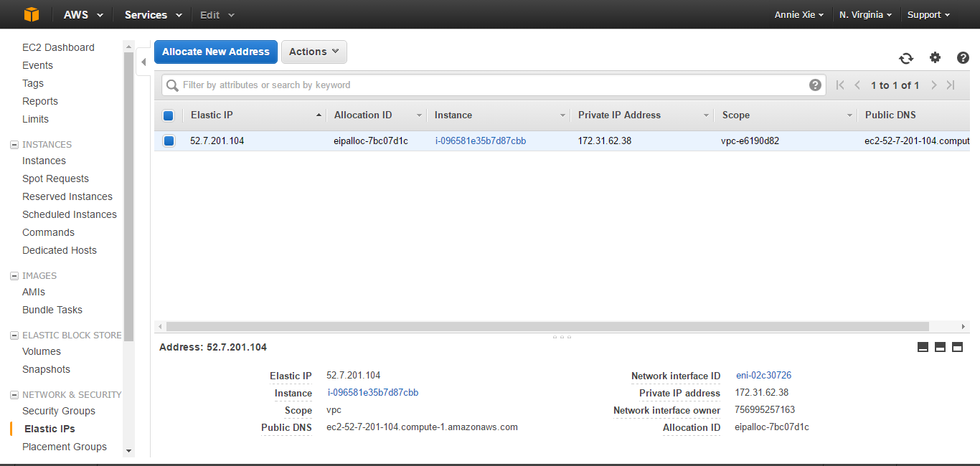Open Bundle Tasks

tap(52, 310)
